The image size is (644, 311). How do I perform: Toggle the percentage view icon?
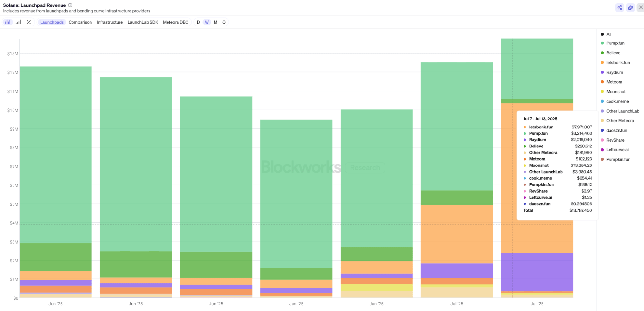click(29, 22)
